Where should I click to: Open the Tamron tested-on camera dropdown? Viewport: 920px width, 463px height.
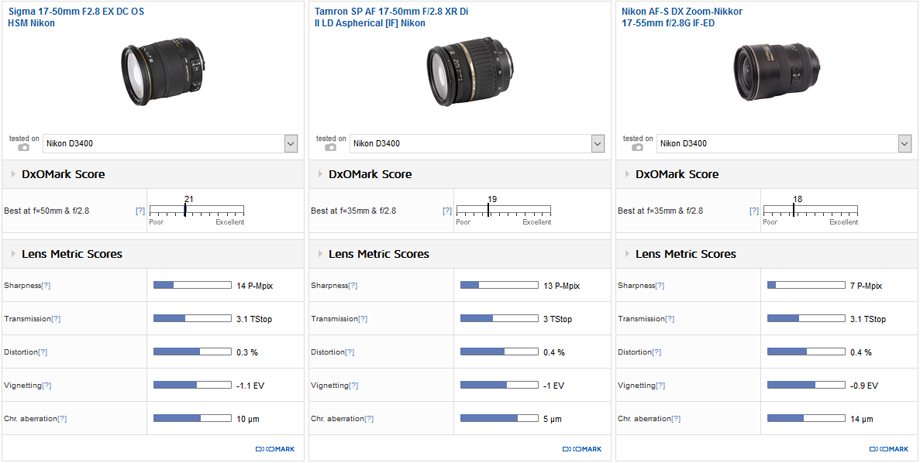click(477, 144)
